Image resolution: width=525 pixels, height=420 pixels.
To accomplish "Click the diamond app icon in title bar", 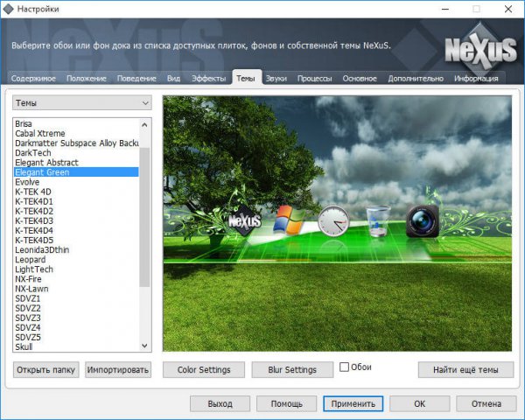I will click(9, 9).
